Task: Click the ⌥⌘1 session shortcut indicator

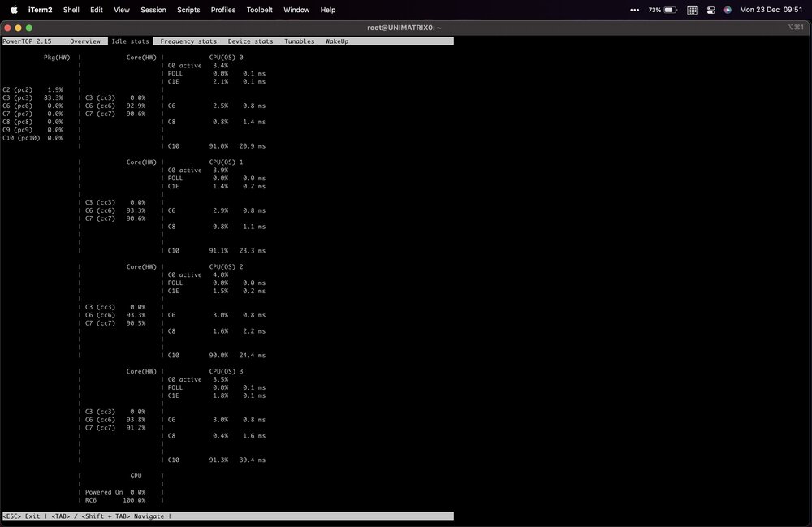Action: (796, 28)
